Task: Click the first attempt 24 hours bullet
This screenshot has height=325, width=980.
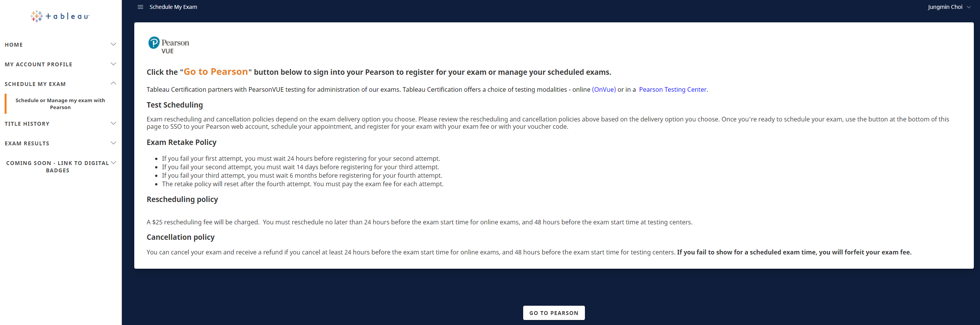Action: pyautogui.click(x=301, y=158)
